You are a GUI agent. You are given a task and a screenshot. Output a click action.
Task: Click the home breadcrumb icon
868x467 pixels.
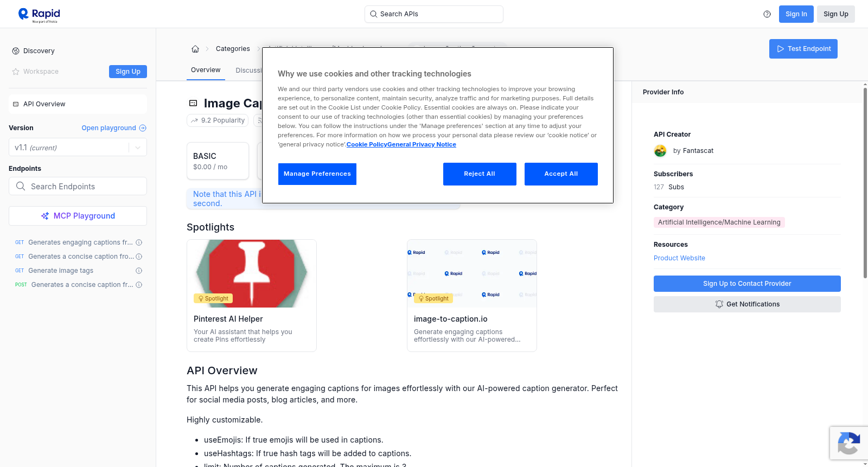coord(195,49)
